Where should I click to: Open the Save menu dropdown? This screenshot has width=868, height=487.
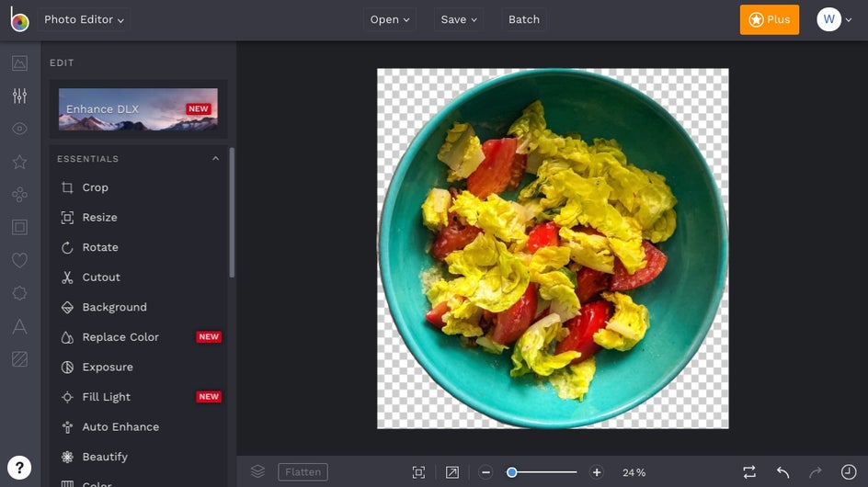click(458, 19)
